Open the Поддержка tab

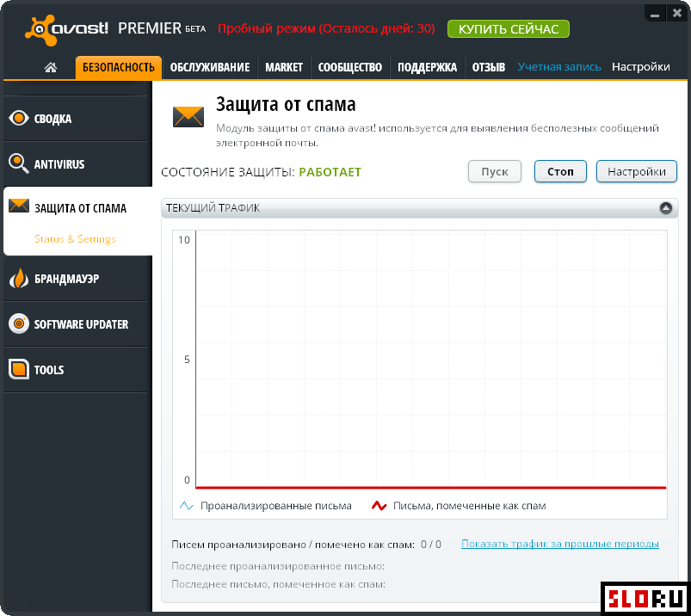427,67
